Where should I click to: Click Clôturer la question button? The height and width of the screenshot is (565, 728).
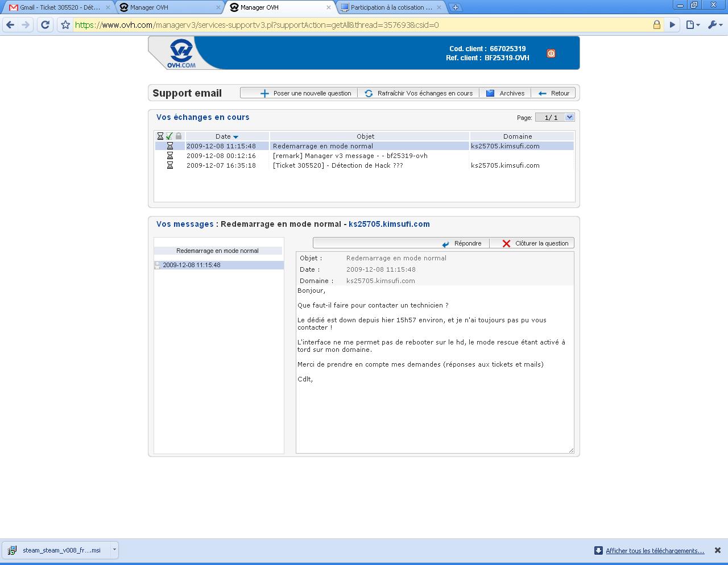tap(535, 243)
